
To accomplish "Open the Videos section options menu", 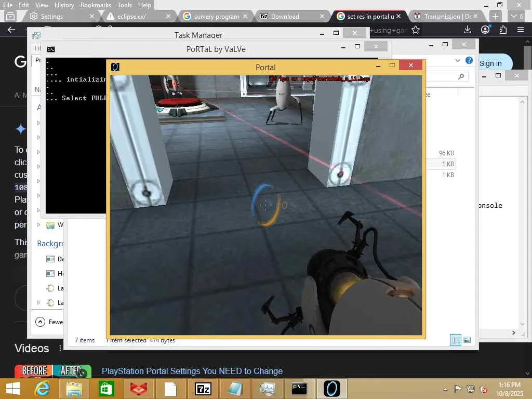I will coord(60,348).
